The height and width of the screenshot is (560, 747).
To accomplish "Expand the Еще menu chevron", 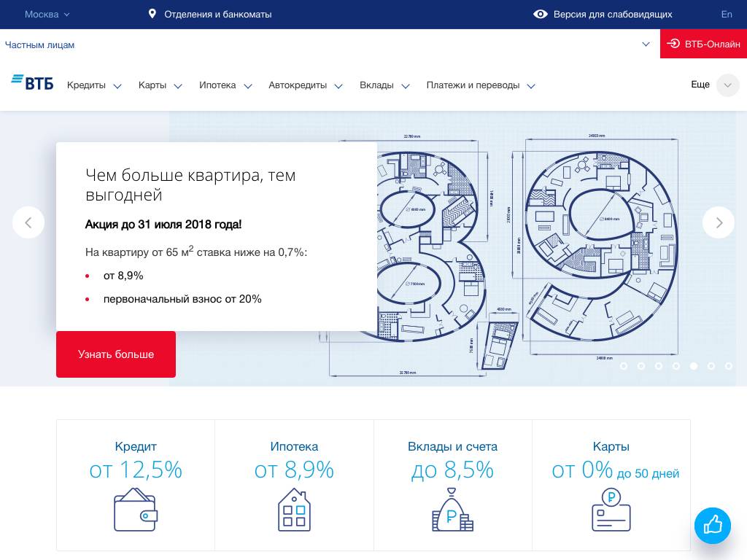I will pyautogui.click(x=727, y=85).
